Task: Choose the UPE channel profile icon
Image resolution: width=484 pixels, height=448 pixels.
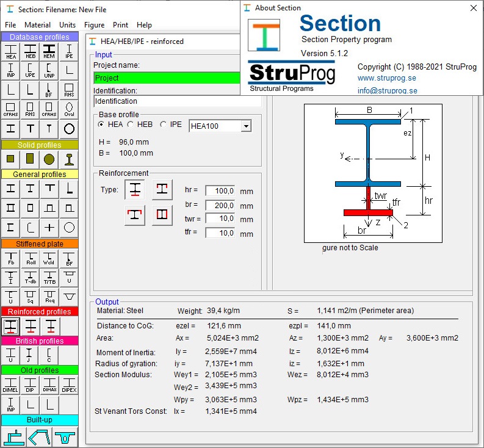Action: [x=30, y=71]
